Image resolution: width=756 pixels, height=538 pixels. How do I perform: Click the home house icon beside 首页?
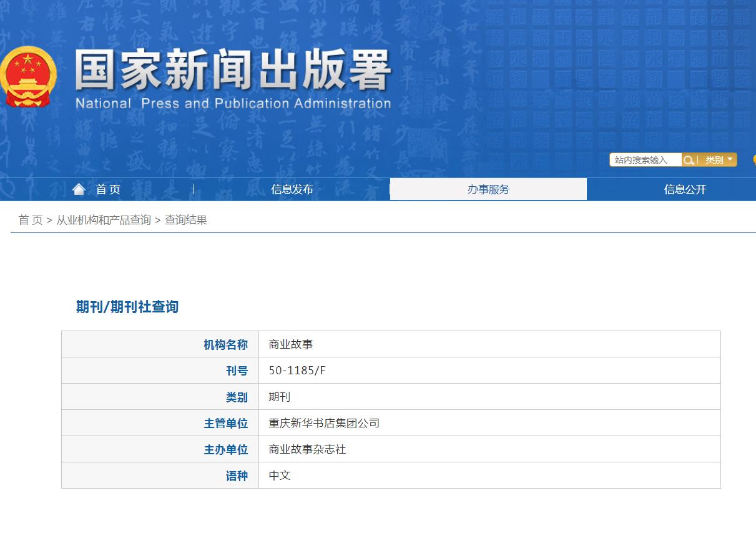click(x=79, y=188)
